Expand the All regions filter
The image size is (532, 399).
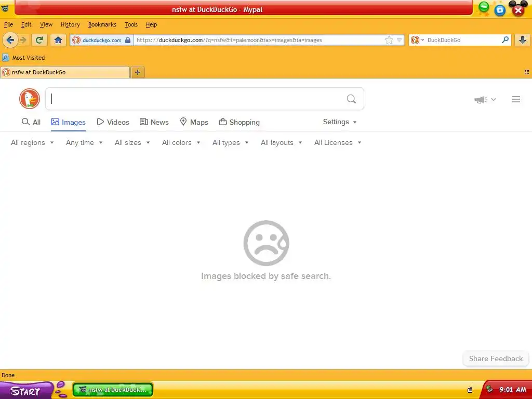[32, 143]
